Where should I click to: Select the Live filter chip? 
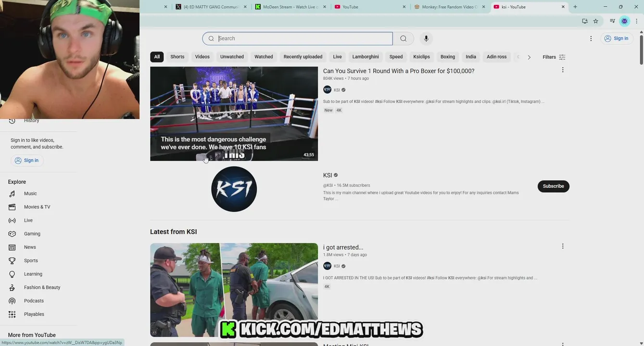(x=338, y=57)
